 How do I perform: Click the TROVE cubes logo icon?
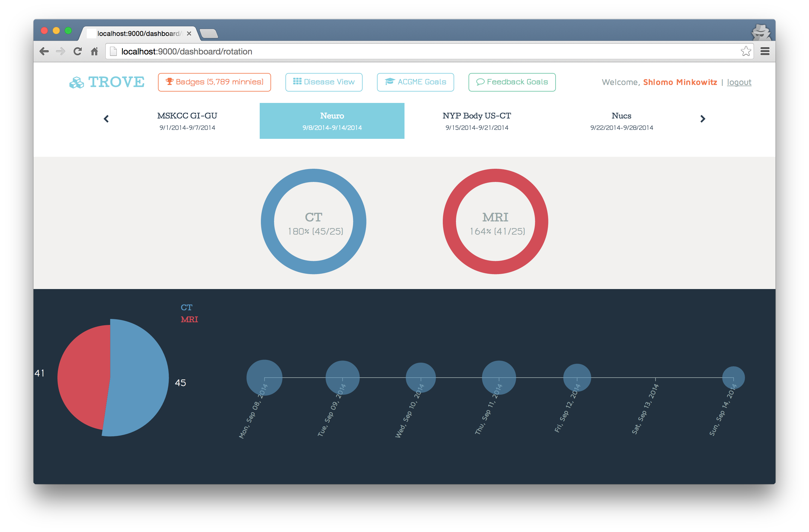(x=77, y=83)
